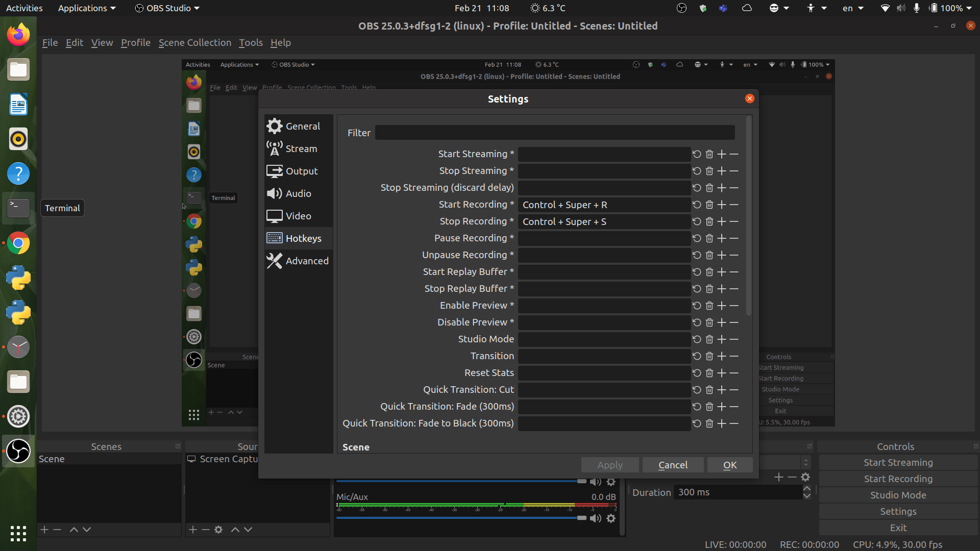Launch Firefox from the dock
The width and height of the screenshot is (980, 551).
click(18, 34)
